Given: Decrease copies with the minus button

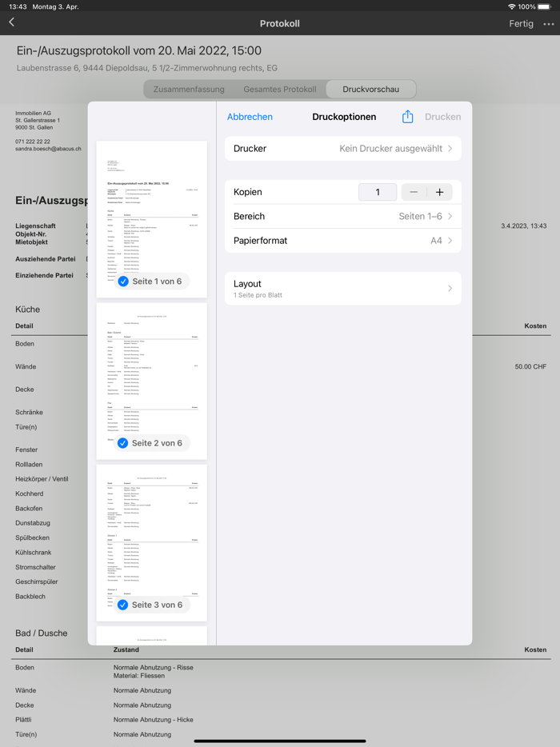Looking at the screenshot, I should (x=414, y=192).
